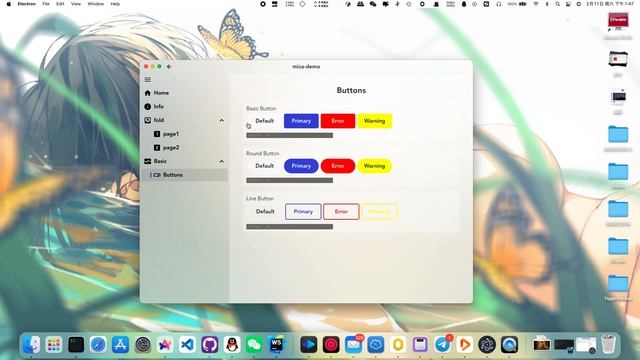Viewport: 640px width, 360px height.
Task: Click the Basic Warning yellow button
Action: click(375, 121)
